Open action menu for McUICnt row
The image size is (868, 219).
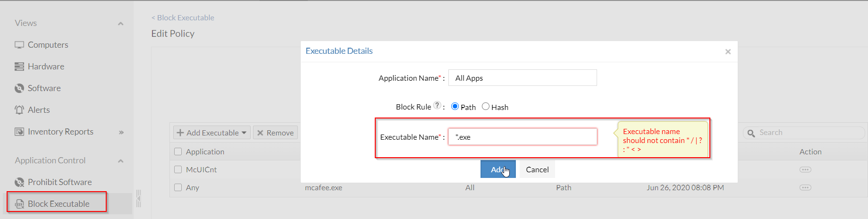(805, 169)
